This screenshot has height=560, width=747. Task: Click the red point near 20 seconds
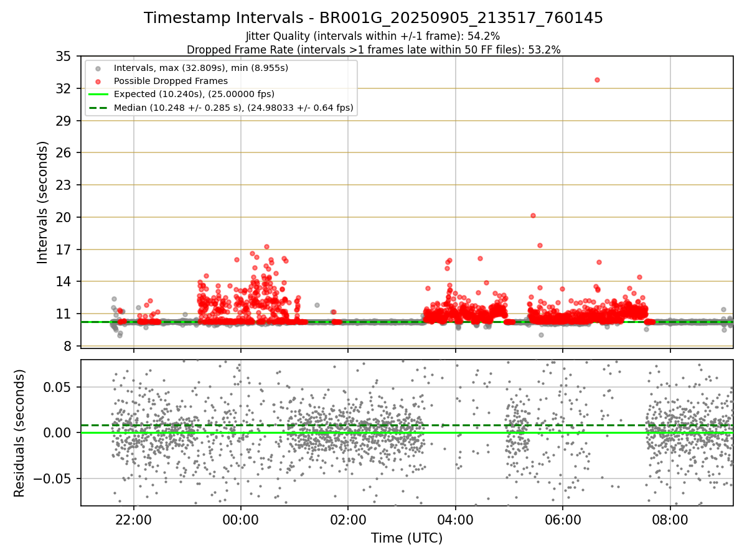pyautogui.click(x=533, y=215)
